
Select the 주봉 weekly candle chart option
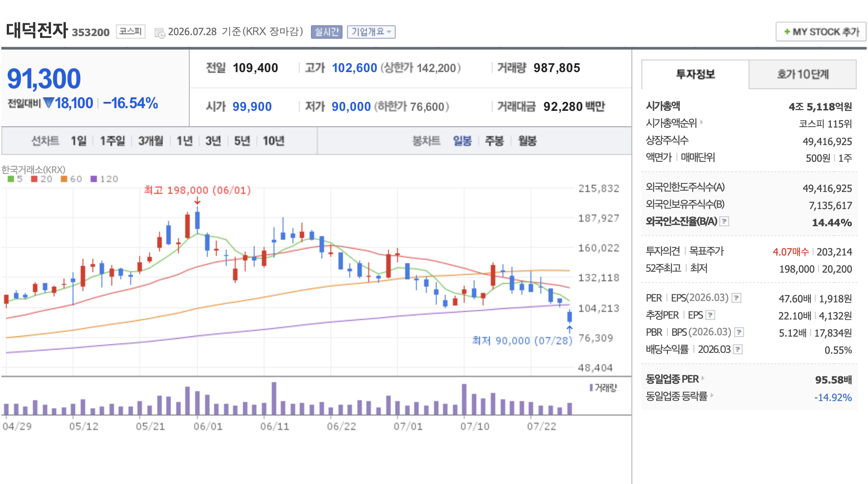point(494,141)
